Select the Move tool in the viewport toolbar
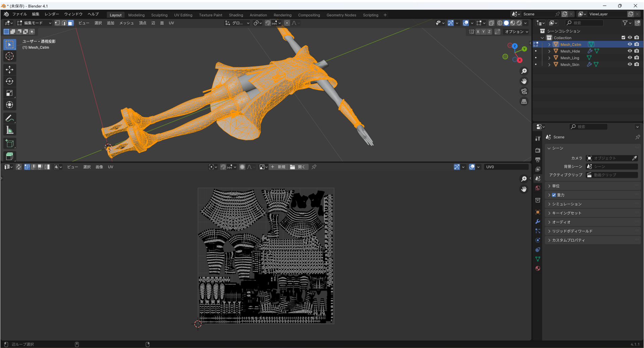 9,69
